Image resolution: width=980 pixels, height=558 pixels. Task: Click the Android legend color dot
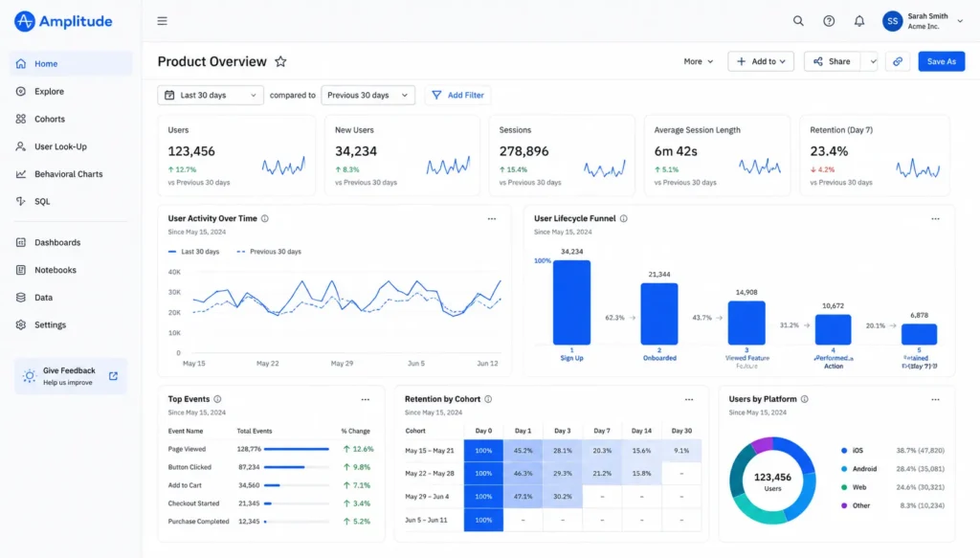point(844,469)
